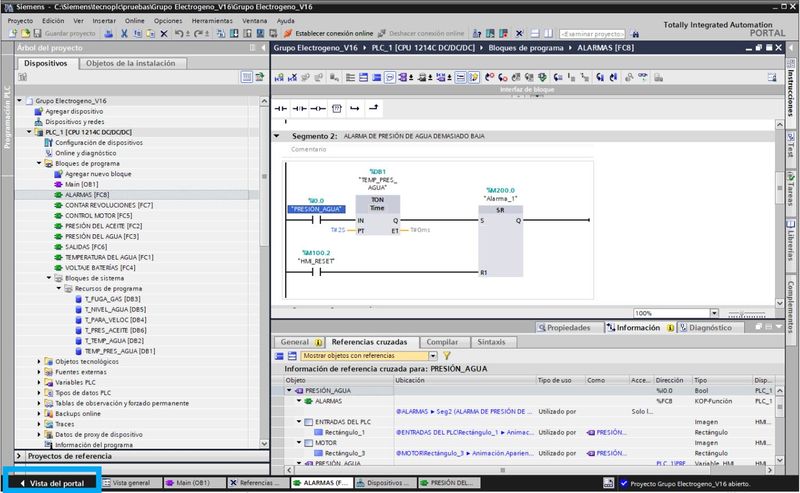Select TEMP_PRES_AGUA [DB1] data block
800x493 pixels.
tap(120, 351)
